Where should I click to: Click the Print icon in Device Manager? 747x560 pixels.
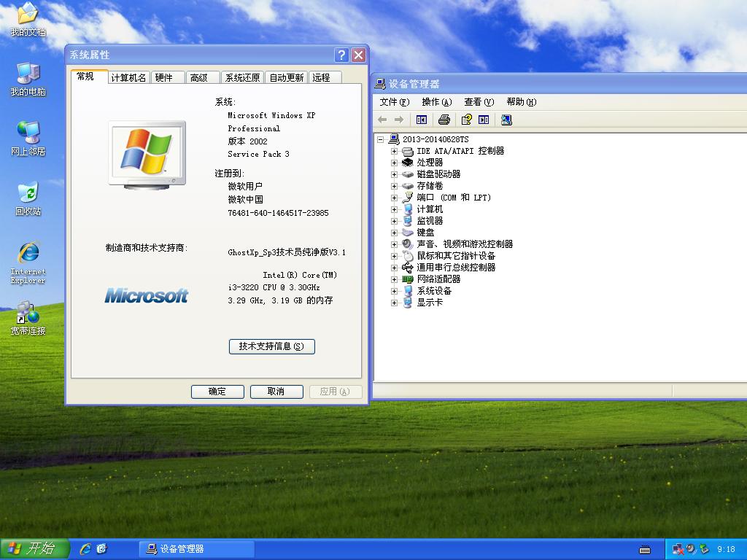tap(444, 120)
